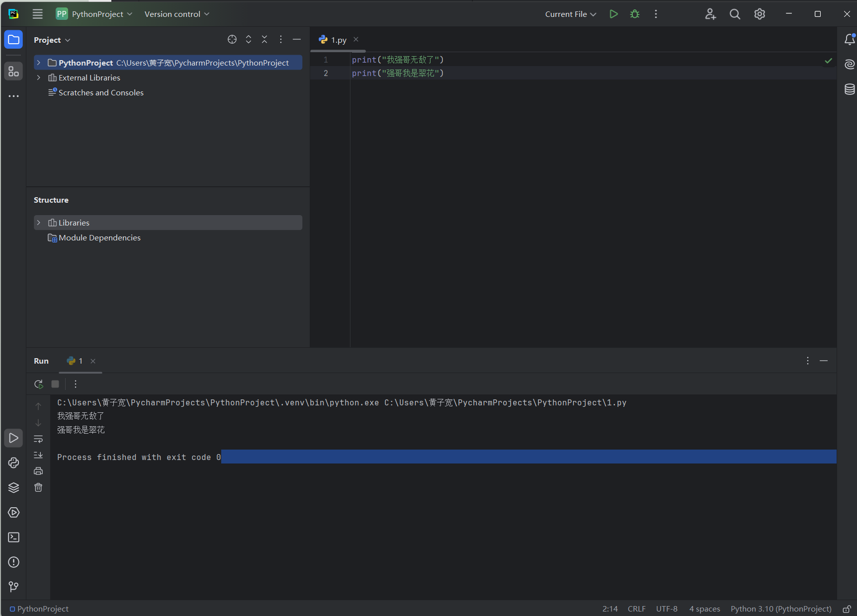This screenshot has width=857, height=616.
Task: Toggle scroll to end in Run console
Action: [38, 455]
